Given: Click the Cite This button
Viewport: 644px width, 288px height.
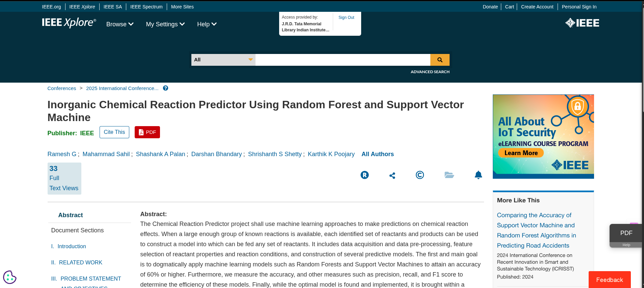Looking at the screenshot, I should click(x=114, y=132).
